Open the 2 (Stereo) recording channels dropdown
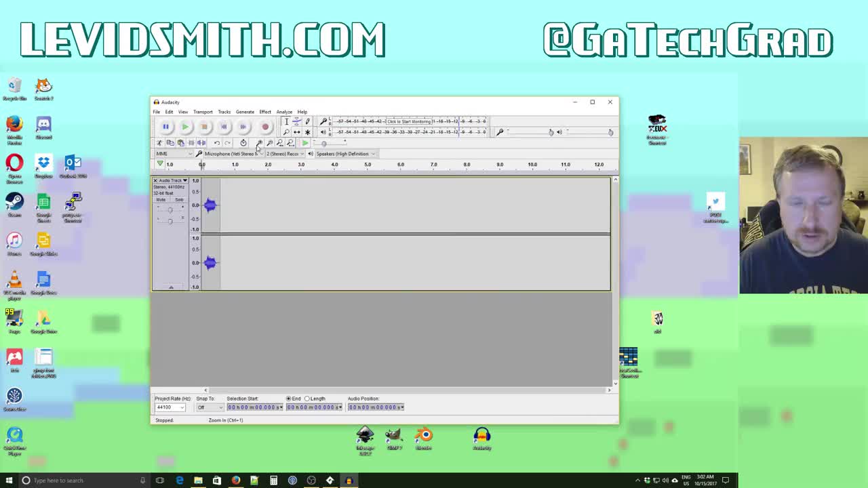 (285, 154)
